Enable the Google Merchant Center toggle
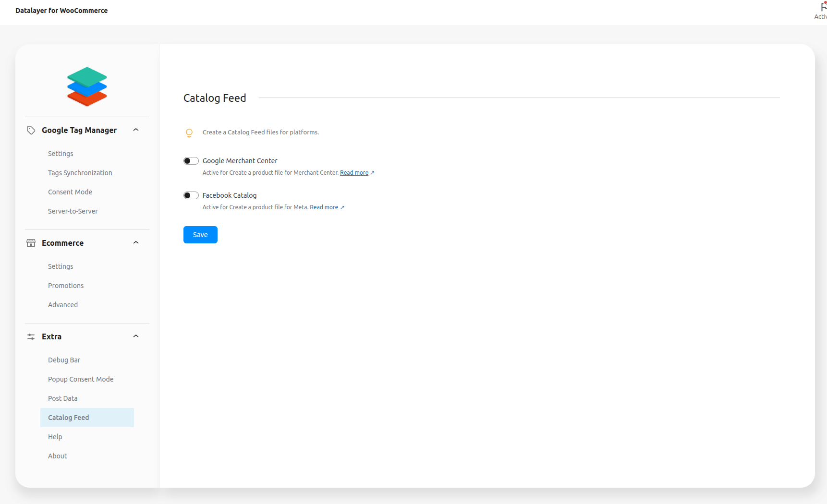 [x=191, y=161]
